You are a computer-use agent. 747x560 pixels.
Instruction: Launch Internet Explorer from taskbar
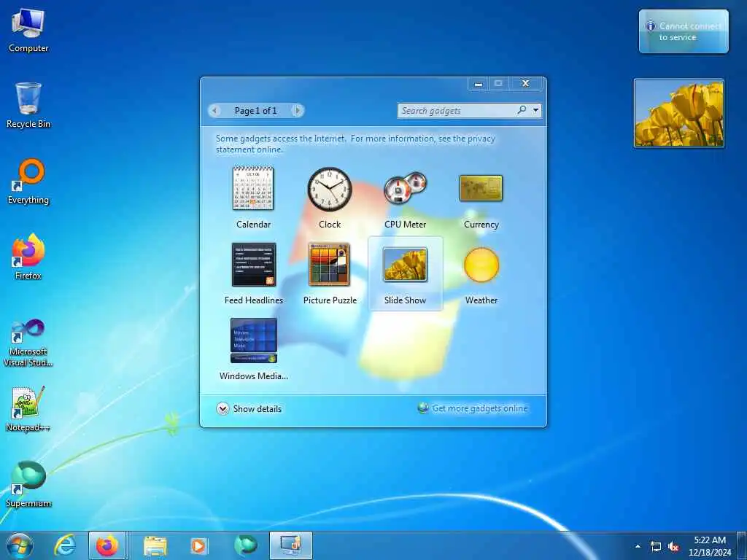65,545
